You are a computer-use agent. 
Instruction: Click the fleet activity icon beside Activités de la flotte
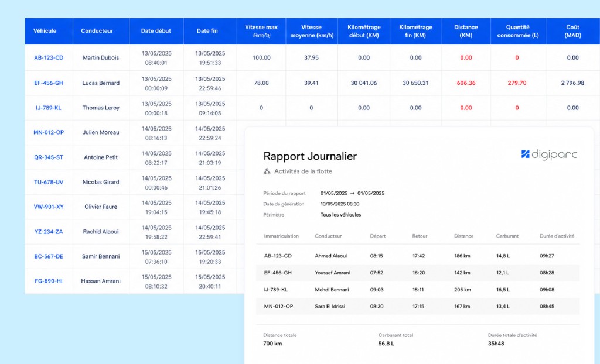click(267, 171)
